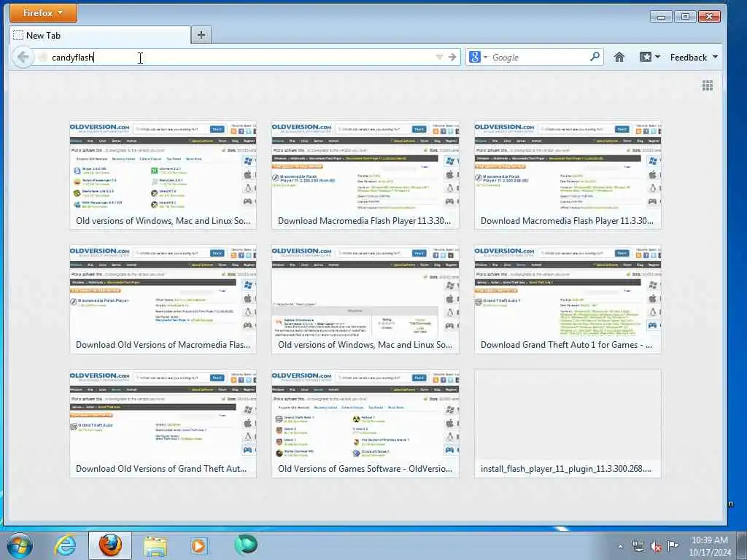Click the network tray icon
Viewport: 747px width, 560px height.
coord(638,546)
